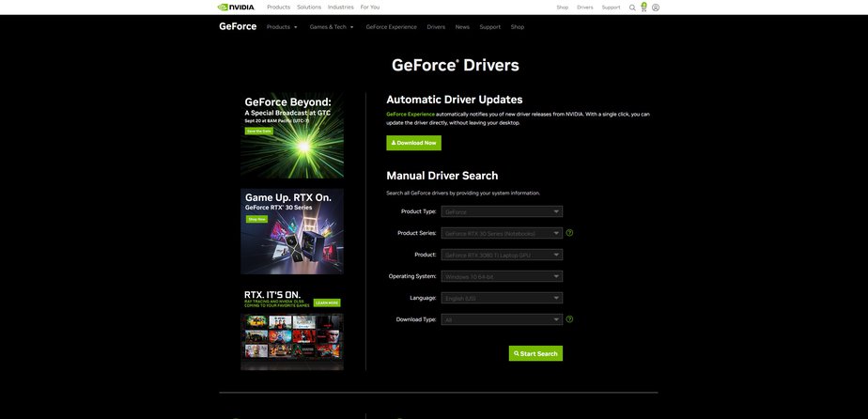Screen dimensions: 868x419
Task: Click the Start Search button
Action: (535, 353)
